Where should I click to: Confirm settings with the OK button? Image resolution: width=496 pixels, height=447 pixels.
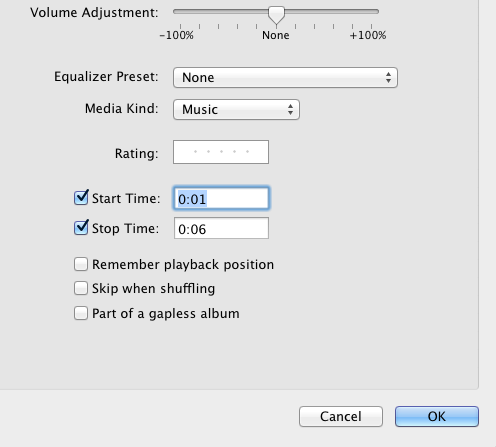(x=437, y=416)
